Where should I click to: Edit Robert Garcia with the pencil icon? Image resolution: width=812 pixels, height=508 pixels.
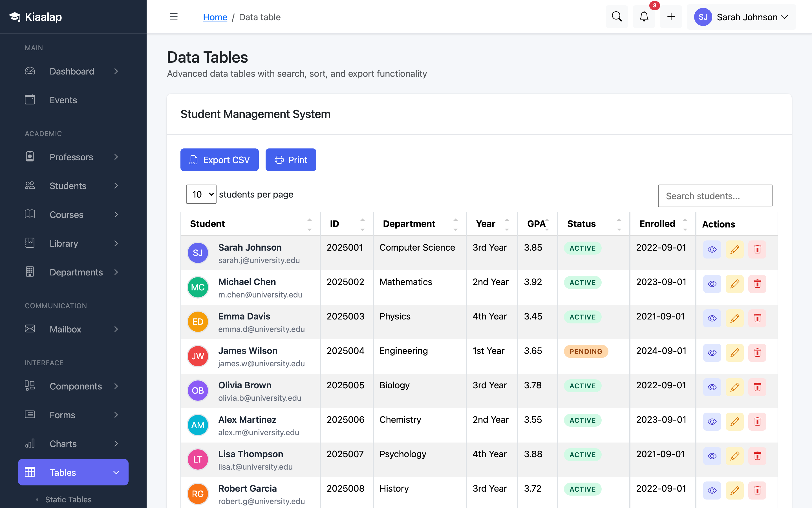734,491
